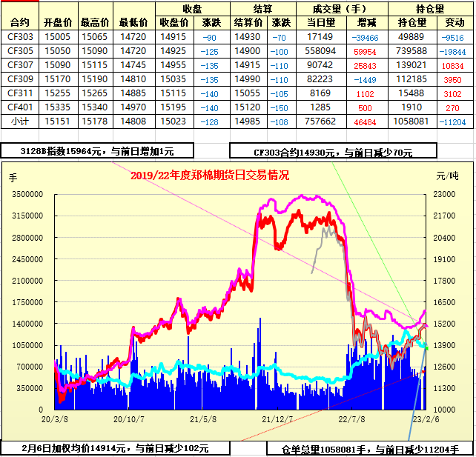Select the 3128B指数15964元 text box
The image size is (476, 457).
click(x=97, y=151)
